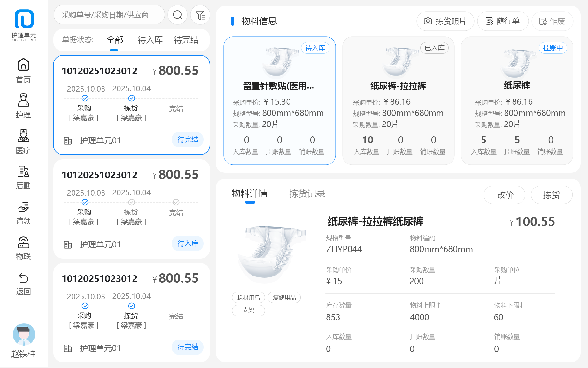The width and height of the screenshot is (588, 368).
Task: Go to 首页 home in sidebar
Action: point(23,70)
